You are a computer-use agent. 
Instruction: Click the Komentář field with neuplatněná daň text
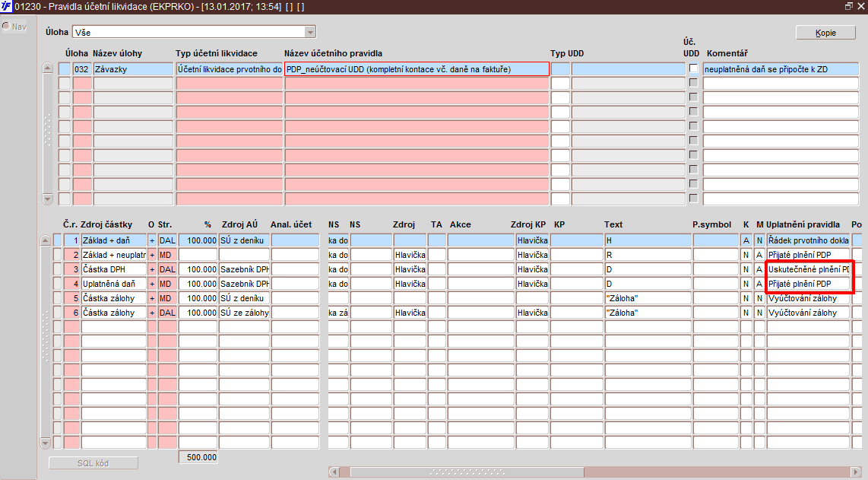tap(781, 69)
